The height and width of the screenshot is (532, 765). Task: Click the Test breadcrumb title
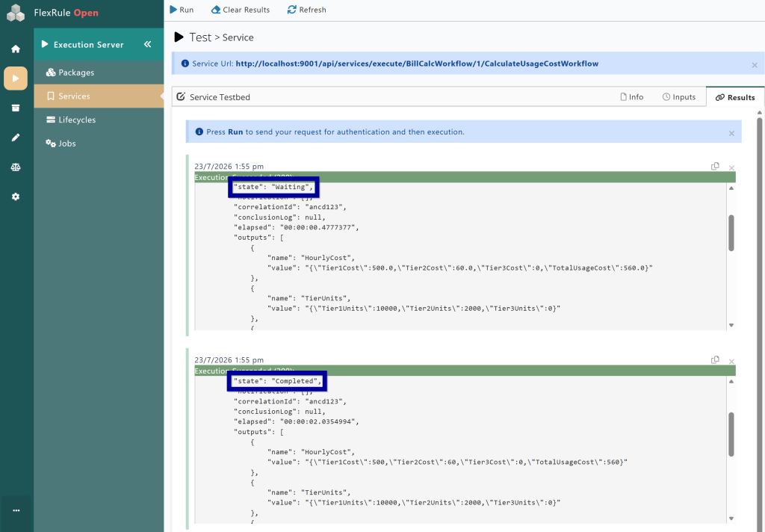pyautogui.click(x=200, y=37)
